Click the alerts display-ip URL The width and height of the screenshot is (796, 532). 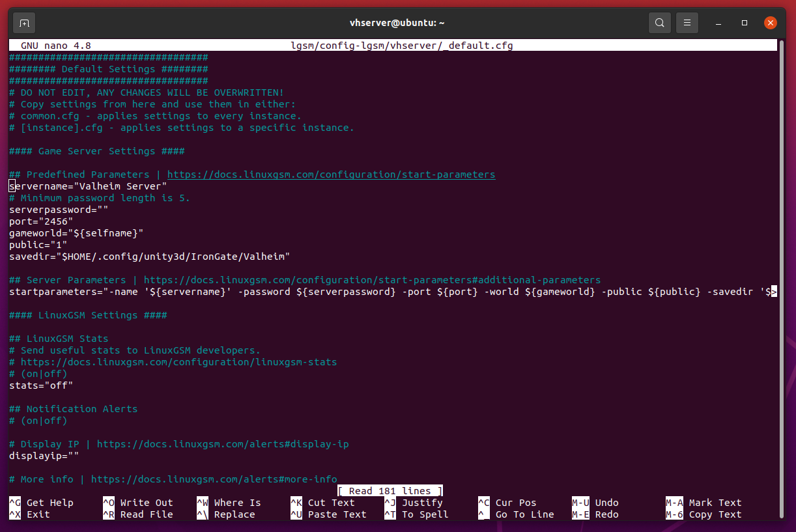(x=223, y=444)
